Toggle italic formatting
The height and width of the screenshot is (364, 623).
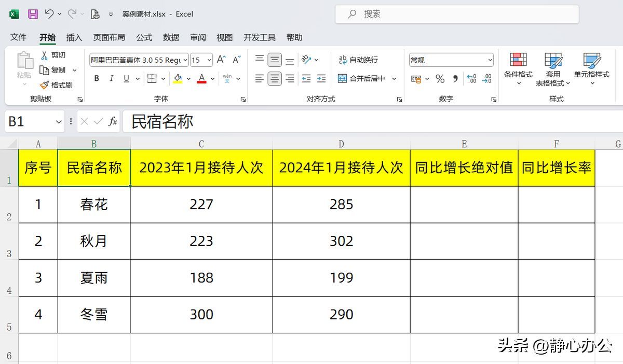(x=111, y=78)
